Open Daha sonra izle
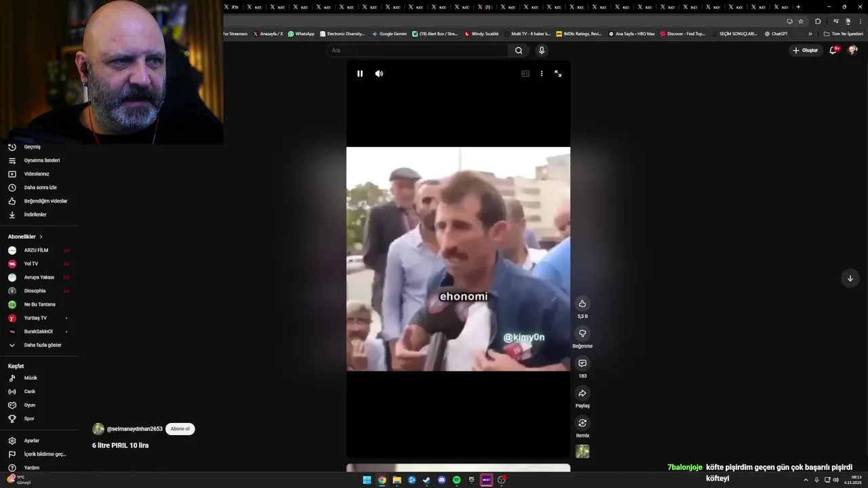The image size is (868, 488). pyautogui.click(x=41, y=188)
